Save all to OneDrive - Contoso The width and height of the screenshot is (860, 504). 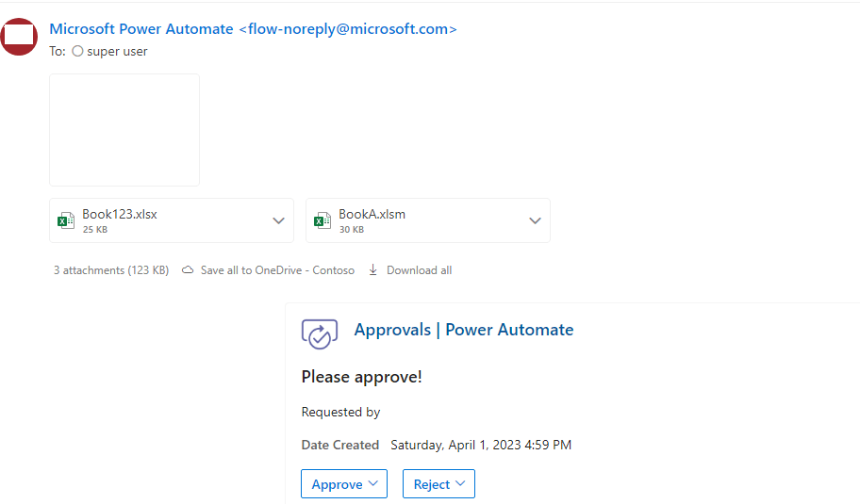click(x=277, y=270)
